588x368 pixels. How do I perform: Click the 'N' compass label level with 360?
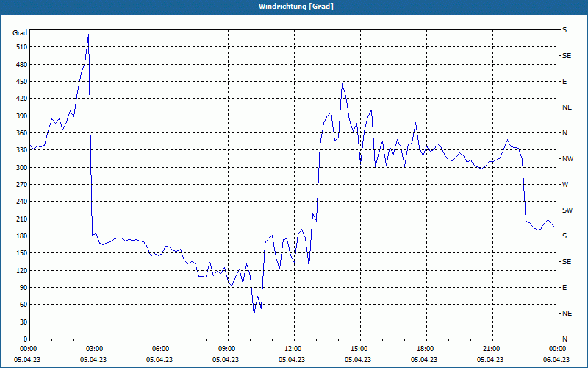(x=564, y=133)
